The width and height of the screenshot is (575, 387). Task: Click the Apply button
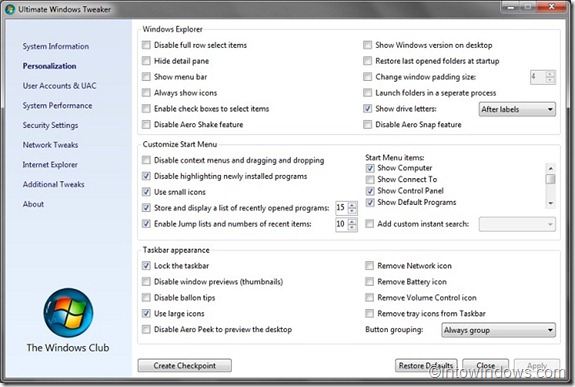(x=537, y=366)
